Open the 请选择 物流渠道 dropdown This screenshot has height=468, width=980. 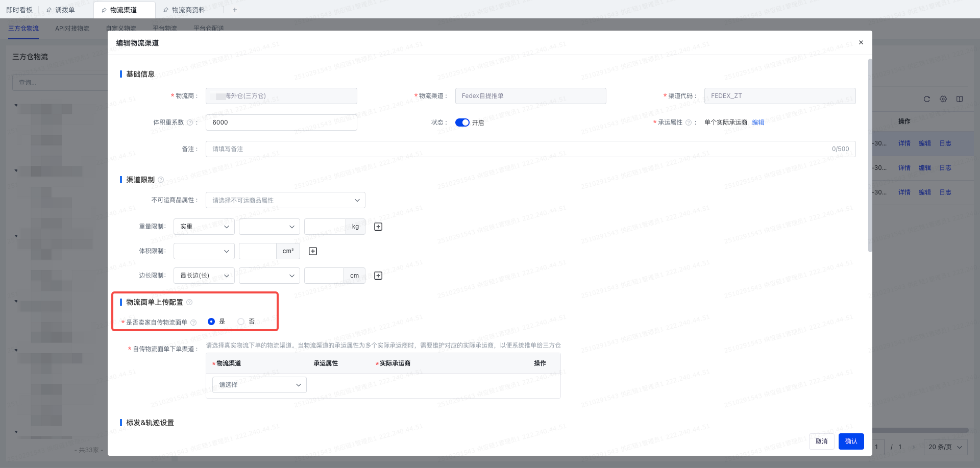(x=259, y=385)
